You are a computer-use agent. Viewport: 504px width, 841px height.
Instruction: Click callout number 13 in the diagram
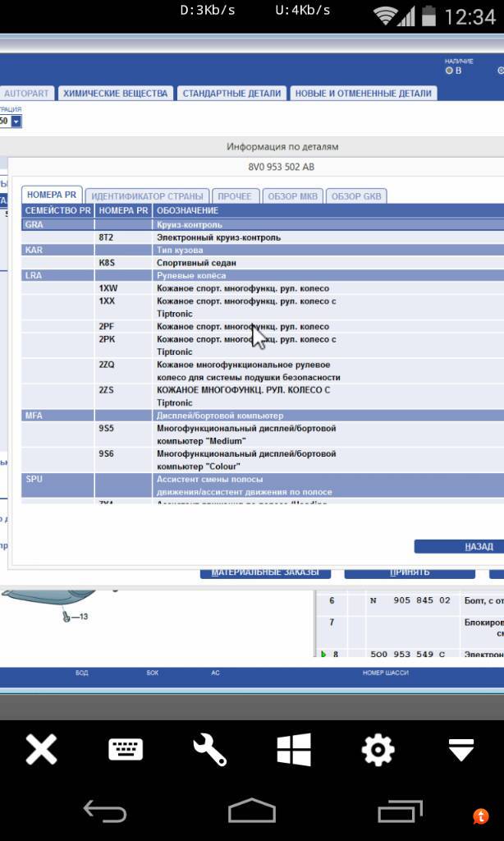[x=82, y=617]
